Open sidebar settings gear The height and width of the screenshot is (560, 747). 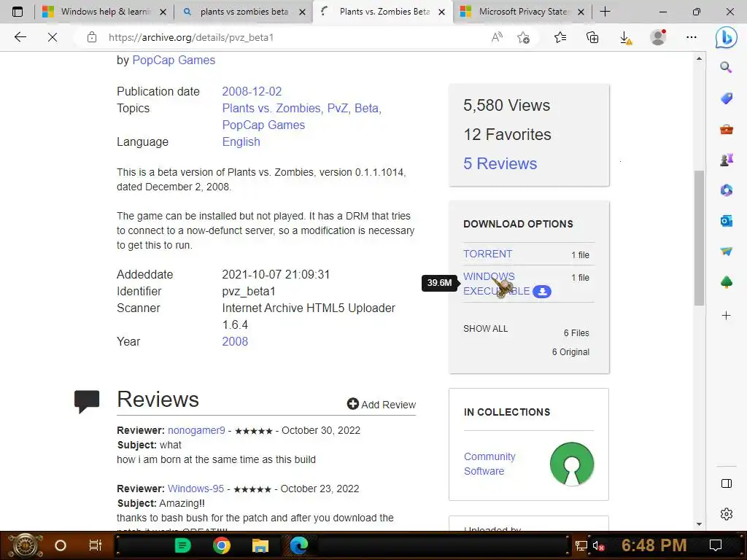coord(726,514)
